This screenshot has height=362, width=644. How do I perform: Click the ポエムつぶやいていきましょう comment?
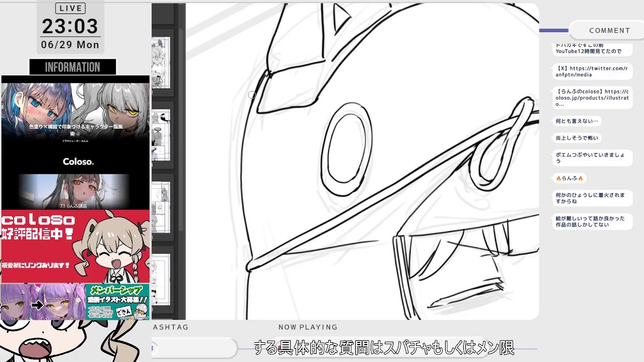point(592,158)
